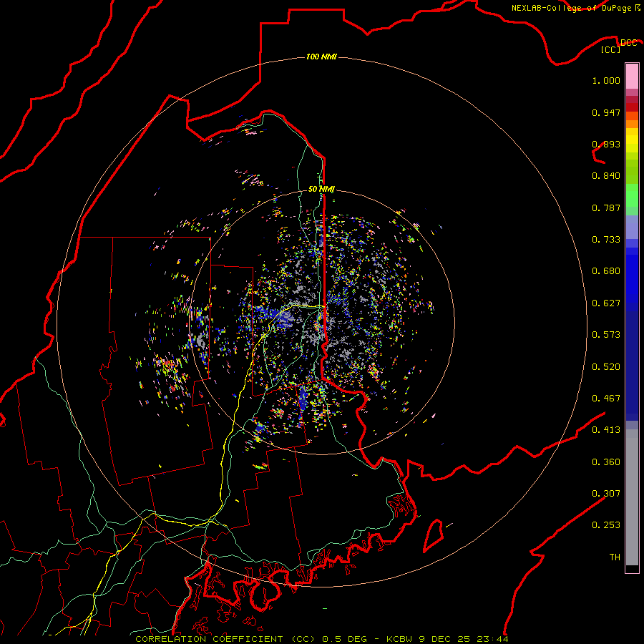
Task: Click the gray segment of the color bar
Action: 632,497
